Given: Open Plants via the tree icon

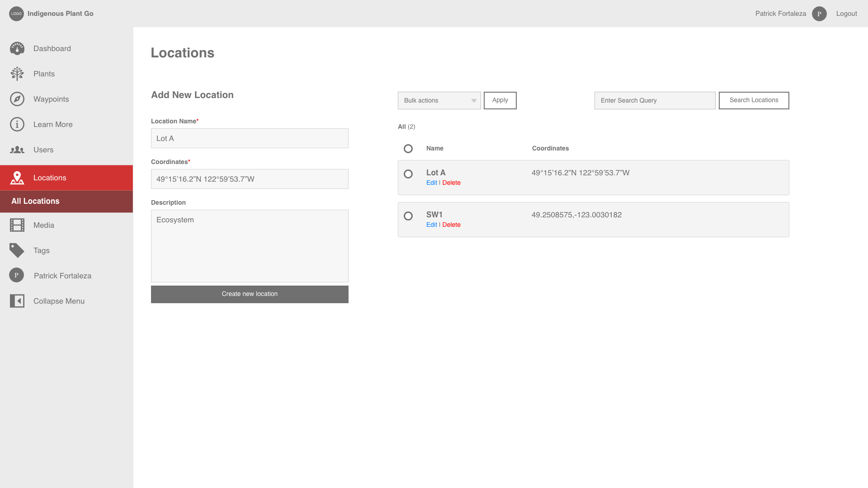Looking at the screenshot, I should click(x=17, y=74).
